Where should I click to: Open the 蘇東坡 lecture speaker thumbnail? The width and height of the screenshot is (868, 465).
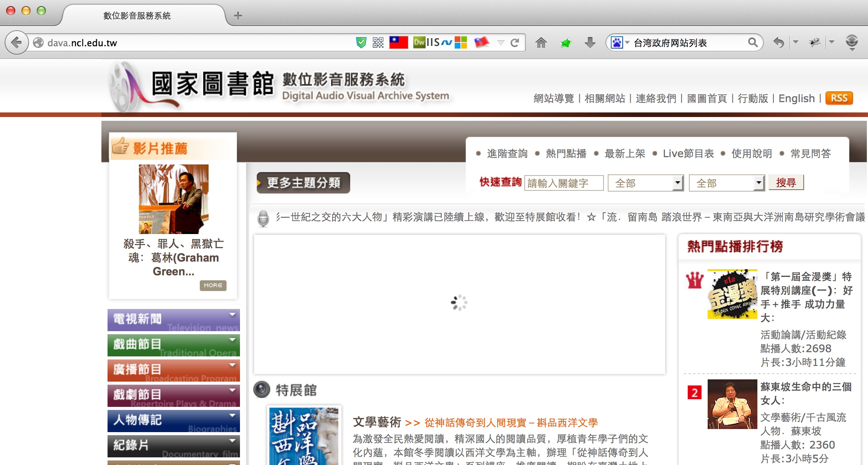click(732, 404)
